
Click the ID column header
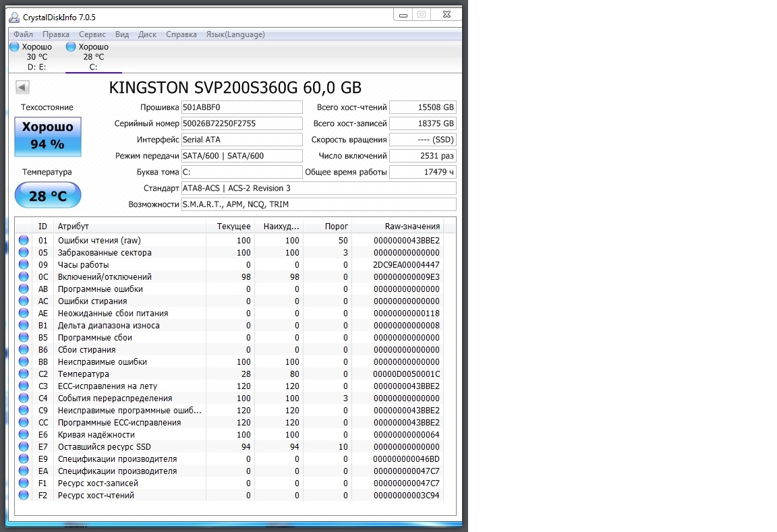pos(43,227)
